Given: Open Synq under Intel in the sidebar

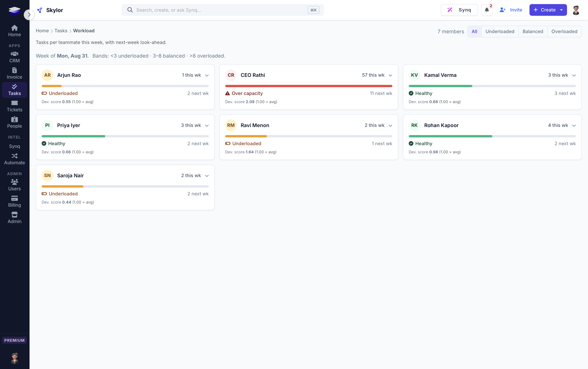Looking at the screenshot, I should point(14,146).
